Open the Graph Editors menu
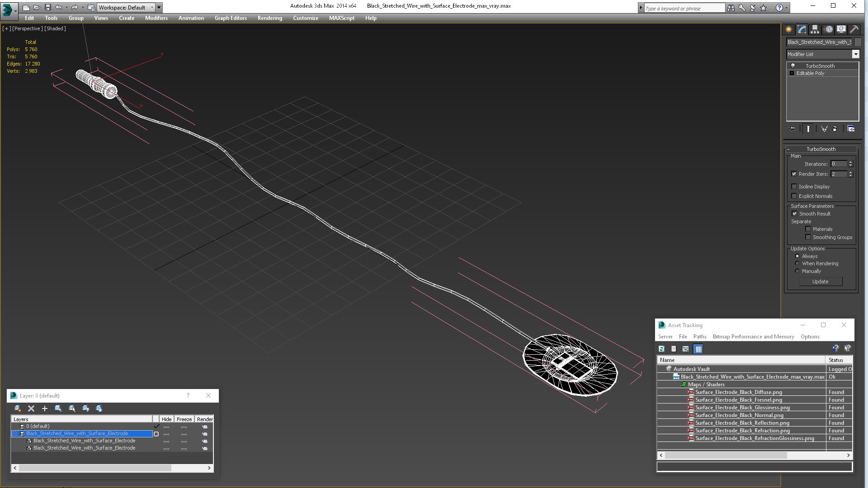Image resolution: width=868 pixels, height=488 pixels. coord(231,18)
